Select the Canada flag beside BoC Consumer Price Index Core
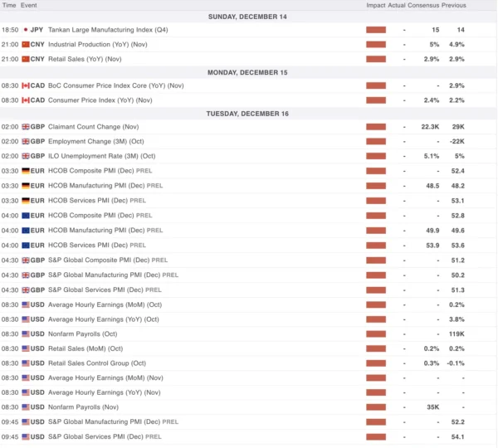This screenshot has width=498, height=448. (25, 86)
